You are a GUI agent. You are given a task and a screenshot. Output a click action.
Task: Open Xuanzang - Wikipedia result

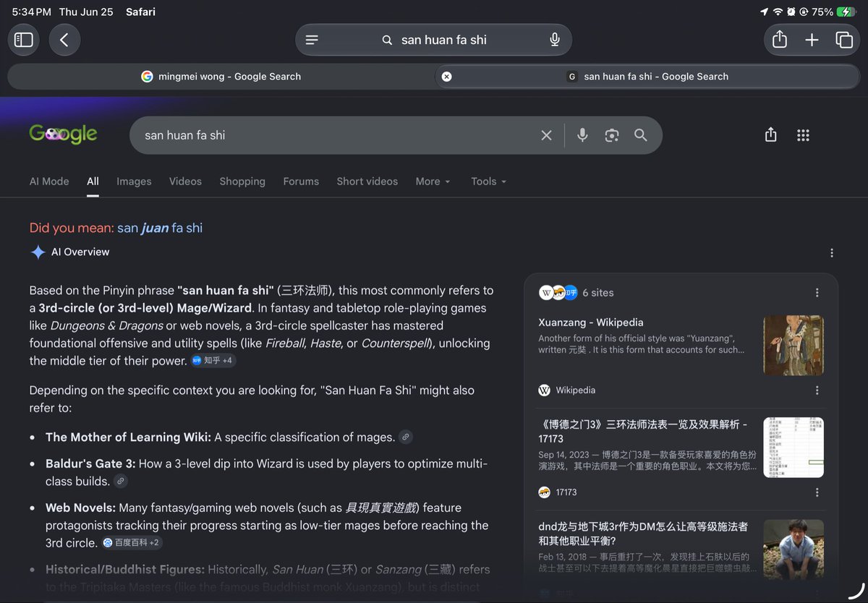click(x=590, y=322)
